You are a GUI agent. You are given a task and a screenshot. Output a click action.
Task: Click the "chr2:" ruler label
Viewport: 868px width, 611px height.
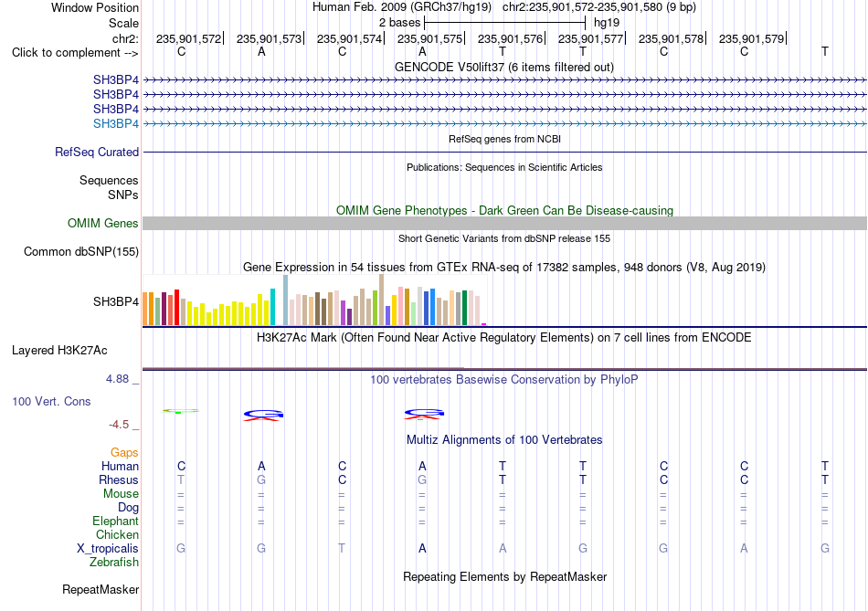125,38
